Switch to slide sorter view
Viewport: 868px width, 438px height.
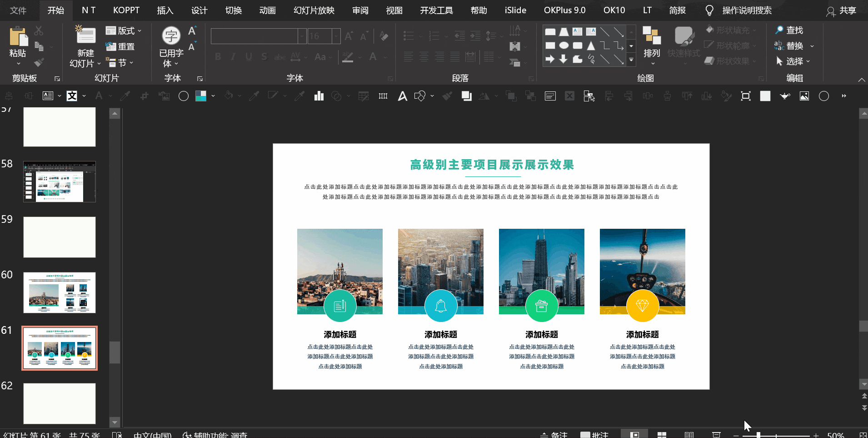coord(662,435)
